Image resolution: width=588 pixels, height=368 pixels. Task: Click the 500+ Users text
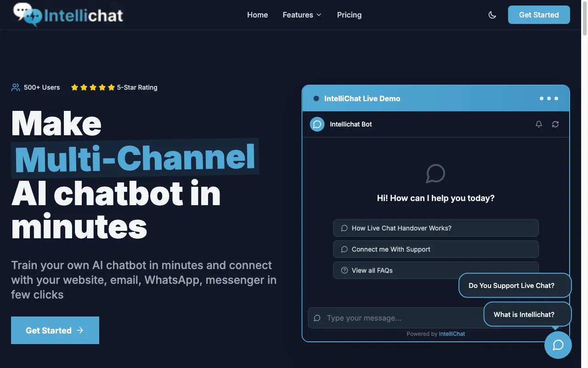(42, 87)
